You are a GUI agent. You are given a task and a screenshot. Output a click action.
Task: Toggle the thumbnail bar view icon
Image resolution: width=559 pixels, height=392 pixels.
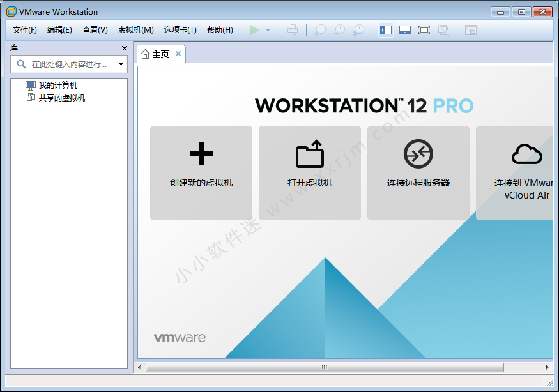405,30
